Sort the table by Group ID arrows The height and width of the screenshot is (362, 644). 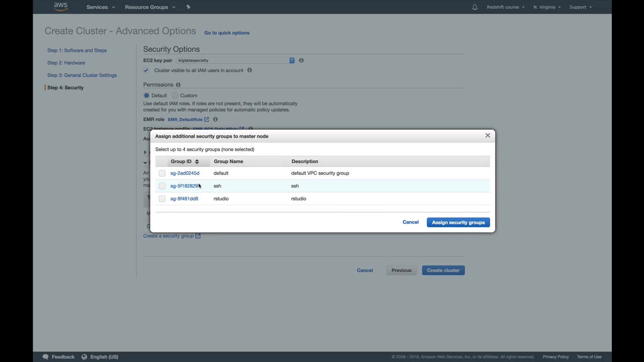(x=197, y=161)
